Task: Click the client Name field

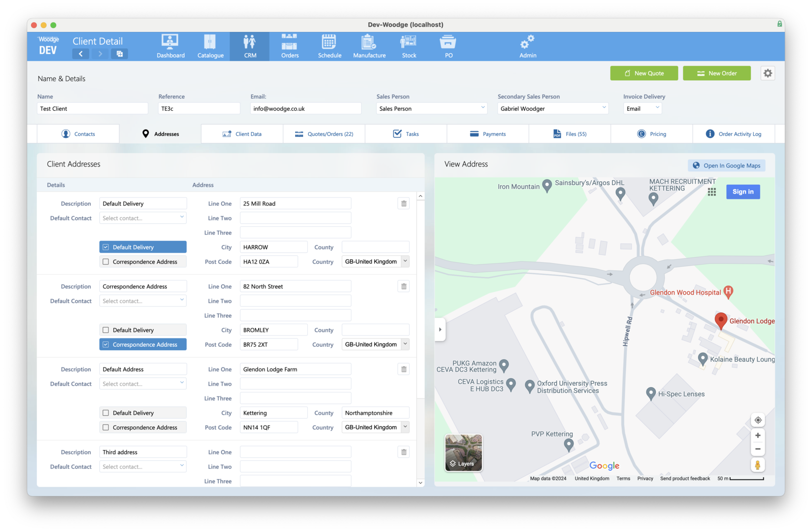Action: (93, 108)
